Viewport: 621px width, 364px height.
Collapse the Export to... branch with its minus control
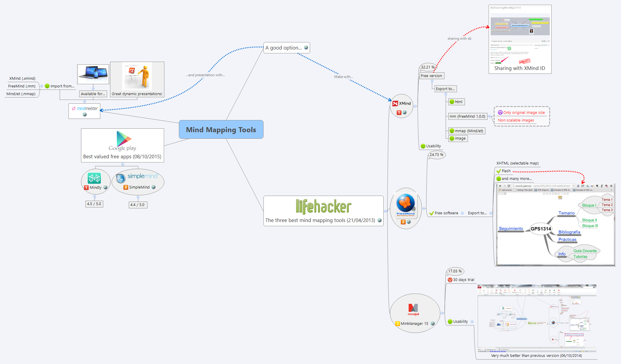pos(446,94)
